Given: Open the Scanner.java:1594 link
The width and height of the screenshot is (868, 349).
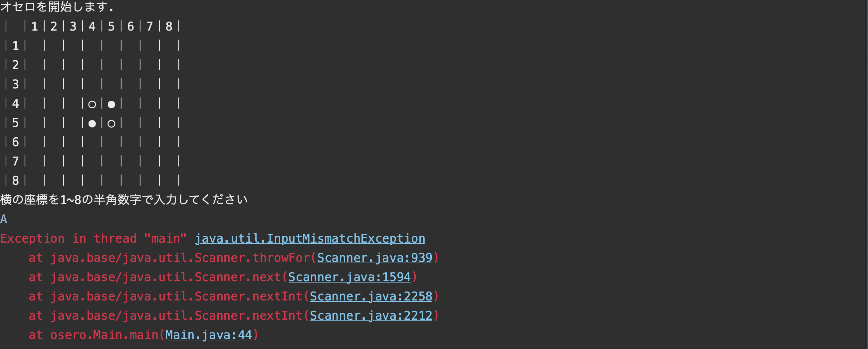Looking at the screenshot, I should pyautogui.click(x=349, y=277).
